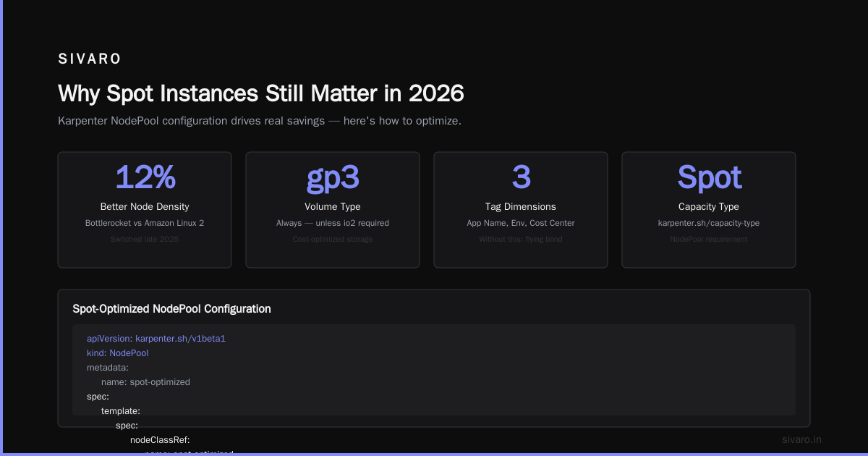868x456 pixels.
Task: Click the large 'Spot' statistic value
Action: pos(709,178)
